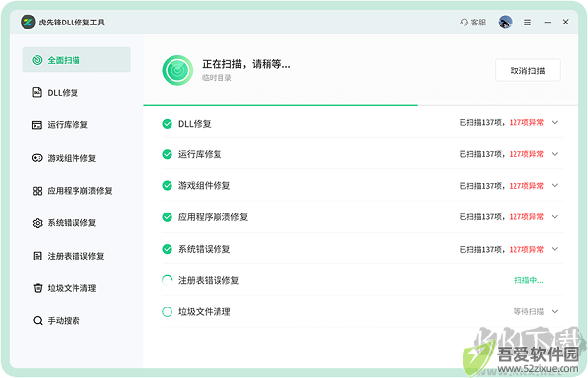Expand the 游戏组件修复 result row chevron
Image resolution: width=588 pixels, height=378 pixels.
(555, 185)
